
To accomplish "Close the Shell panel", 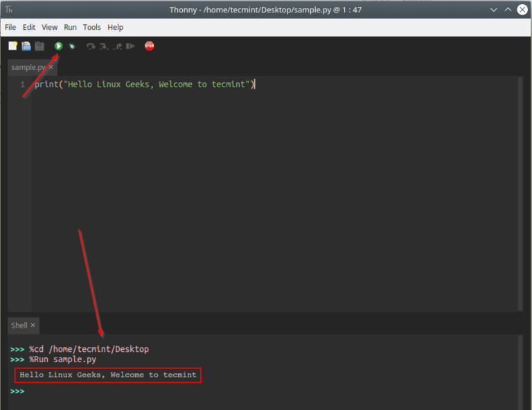I will coord(33,326).
